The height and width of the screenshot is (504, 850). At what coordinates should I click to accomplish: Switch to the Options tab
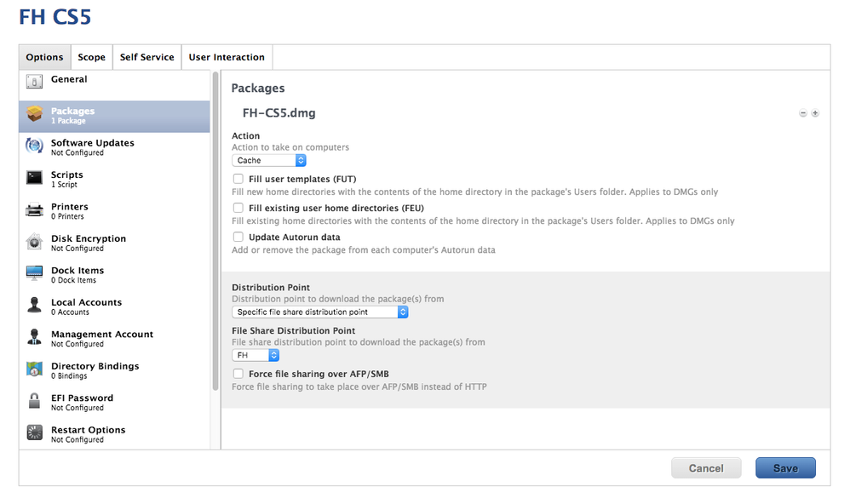click(44, 57)
